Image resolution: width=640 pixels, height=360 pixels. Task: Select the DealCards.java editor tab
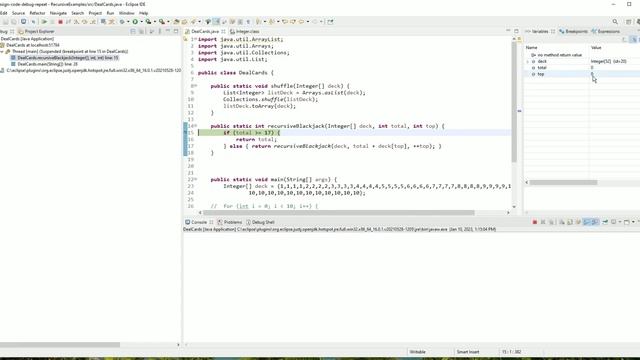tap(204, 31)
